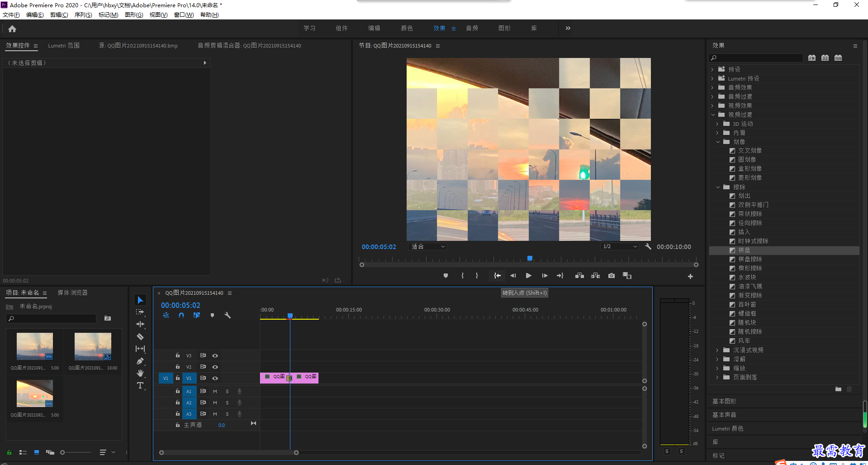This screenshot has height=465, width=868.
Task: Open the zoom level 适合 dropdown
Action: [428, 246]
